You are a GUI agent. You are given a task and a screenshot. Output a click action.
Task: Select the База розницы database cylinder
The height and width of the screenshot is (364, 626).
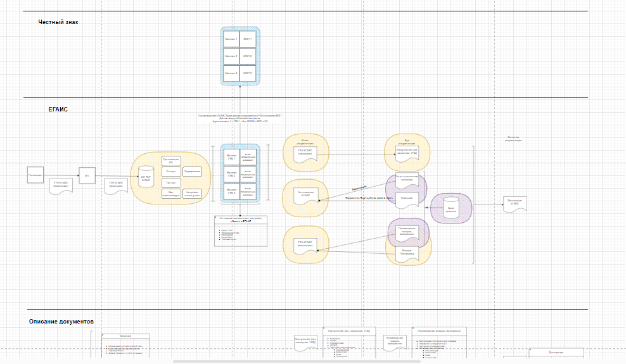point(451,208)
